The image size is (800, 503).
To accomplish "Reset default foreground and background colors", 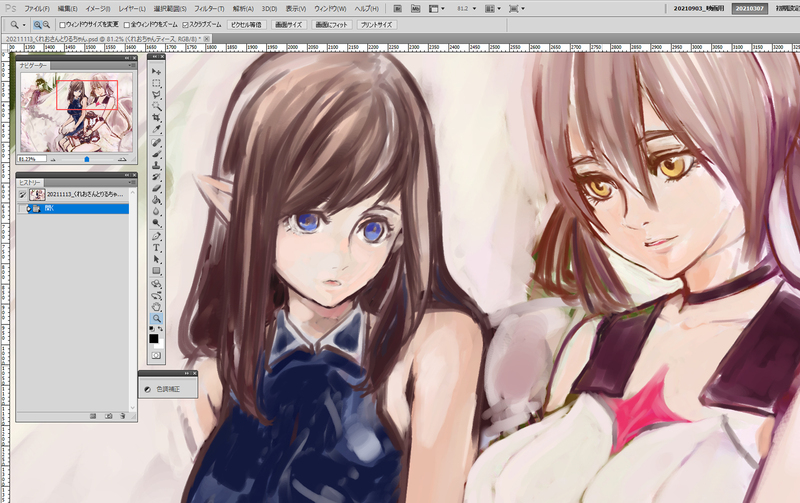I will 152,329.
